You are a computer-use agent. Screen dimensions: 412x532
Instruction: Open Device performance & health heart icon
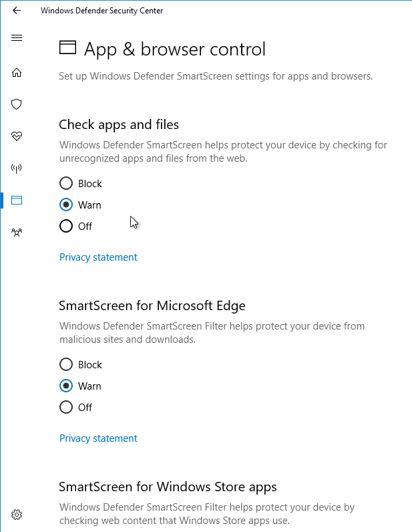[x=17, y=136]
